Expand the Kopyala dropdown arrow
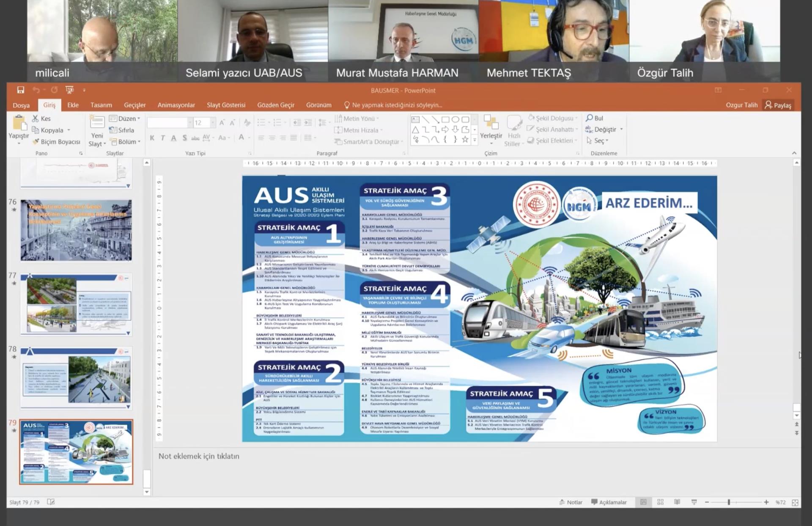Viewport: 812px width, 526px height. (x=69, y=130)
